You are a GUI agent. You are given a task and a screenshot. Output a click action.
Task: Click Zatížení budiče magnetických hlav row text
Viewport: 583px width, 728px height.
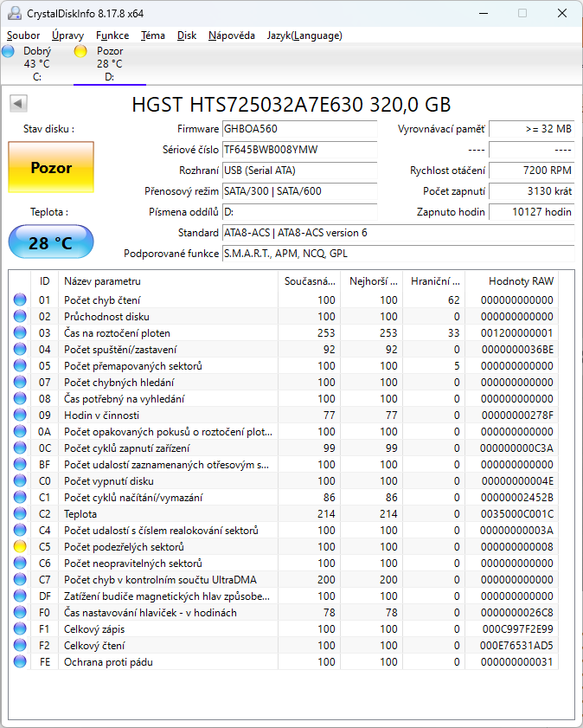(166, 596)
